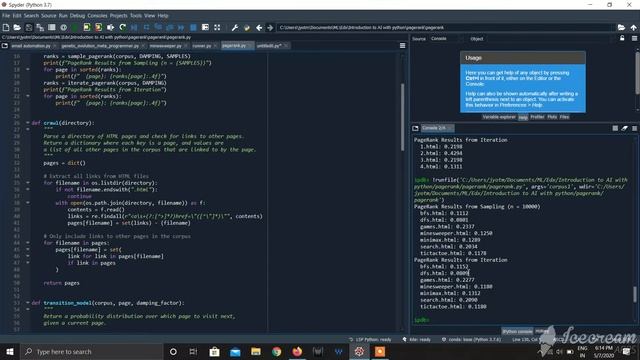The height and width of the screenshot is (360, 640).
Task: Open console pane options menu
Action: click(x=634, y=128)
